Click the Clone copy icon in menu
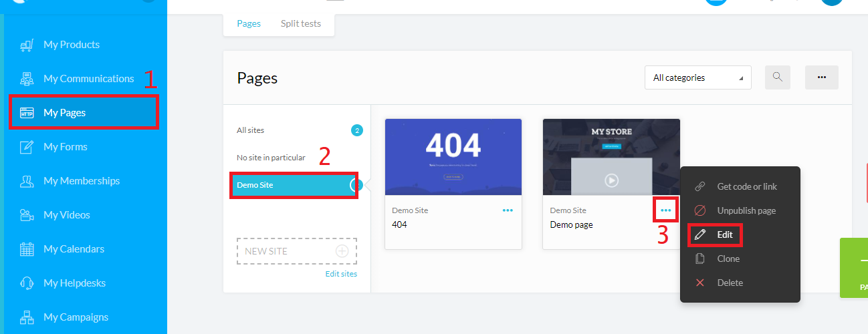868x334 pixels. (x=700, y=259)
